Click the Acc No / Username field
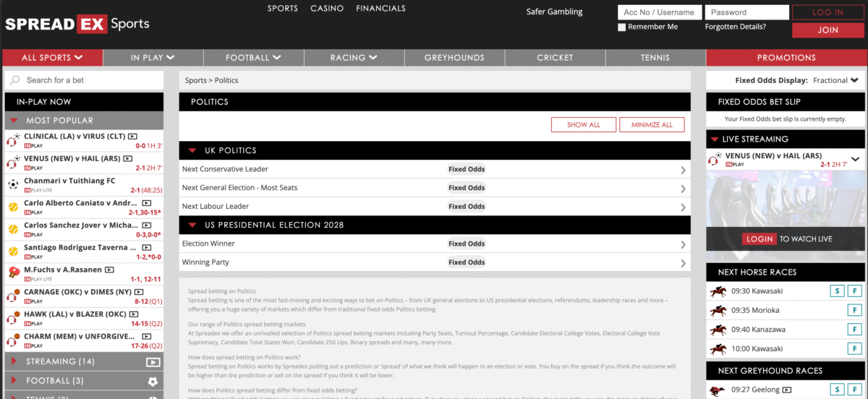The height and width of the screenshot is (399, 868). (x=660, y=12)
